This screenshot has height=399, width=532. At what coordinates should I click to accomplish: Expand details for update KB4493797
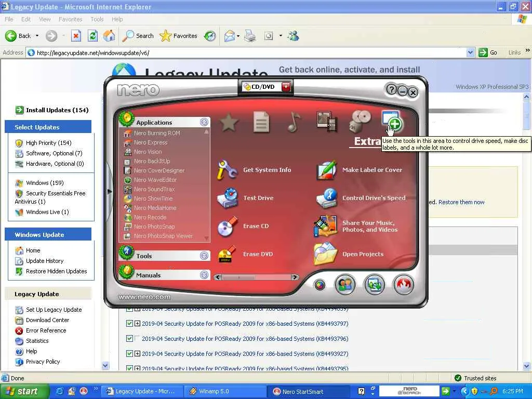[137, 323]
